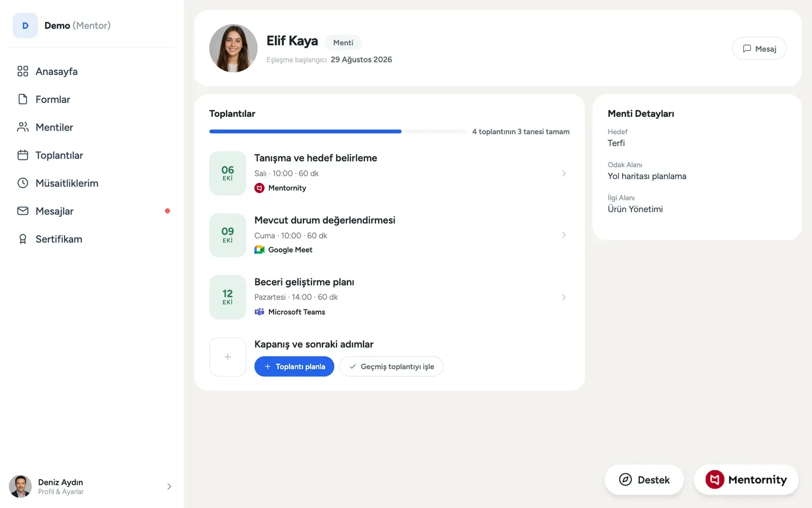Expand Beceri geliştirme planı chevron
This screenshot has width=812, height=508.
tap(564, 297)
